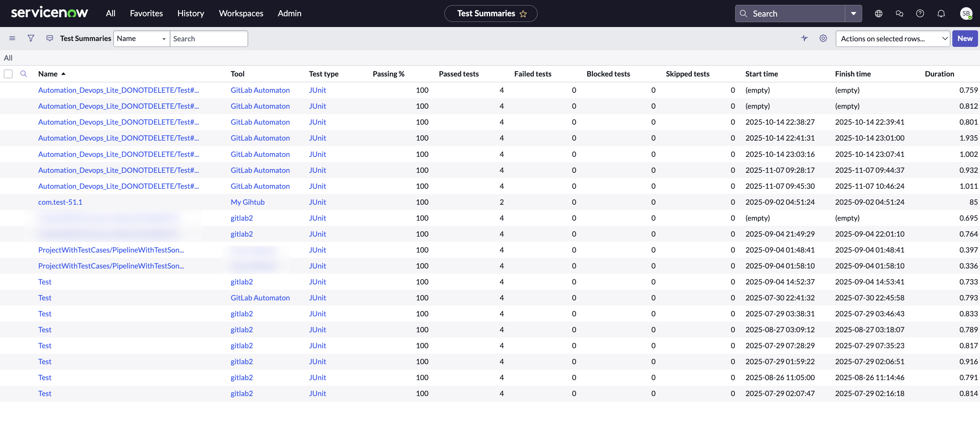Viewport: 980px width, 427px height.
Task: Click start time 2025-09-04 21:49:29 cell
Action: point(780,234)
